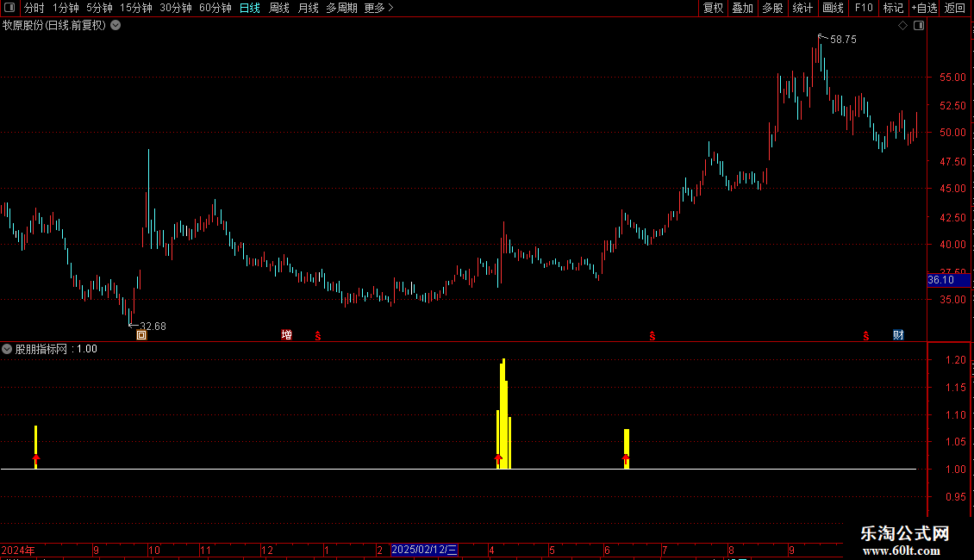
Task: Click the orange square marker below 32.68
Action: (141, 335)
